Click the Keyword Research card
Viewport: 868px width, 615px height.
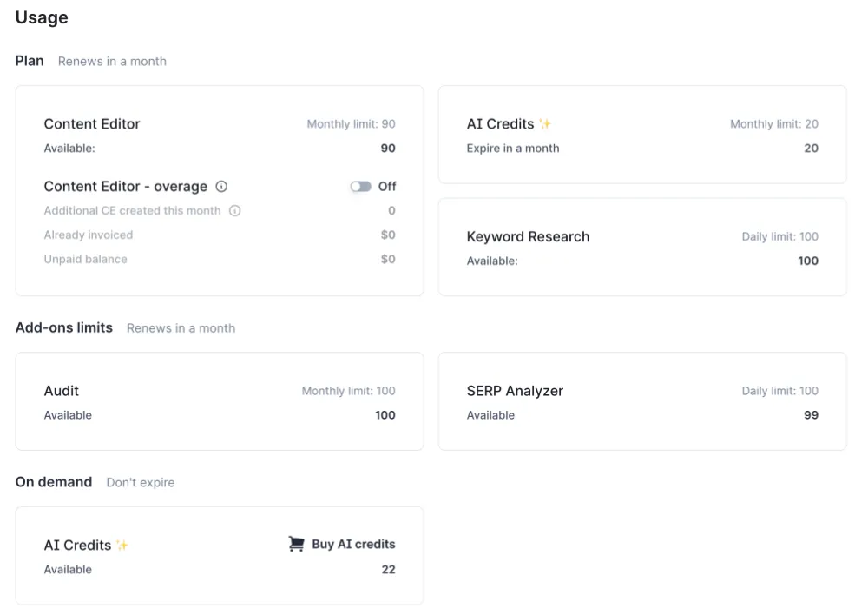(x=642, y=247)
